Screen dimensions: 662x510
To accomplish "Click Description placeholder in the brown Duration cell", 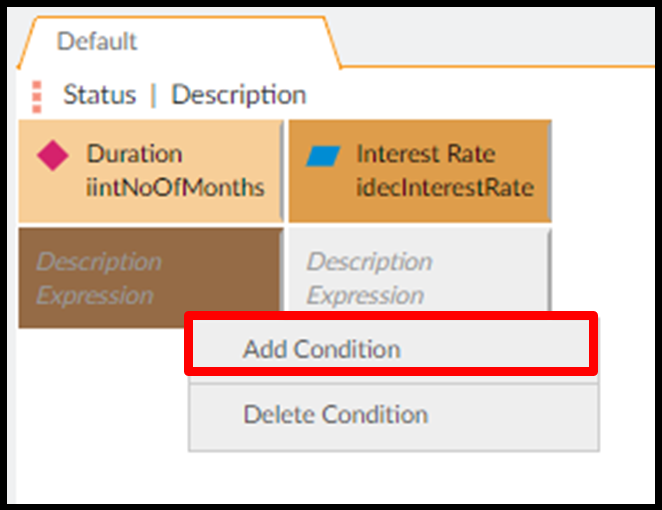I will click(99, 262).
